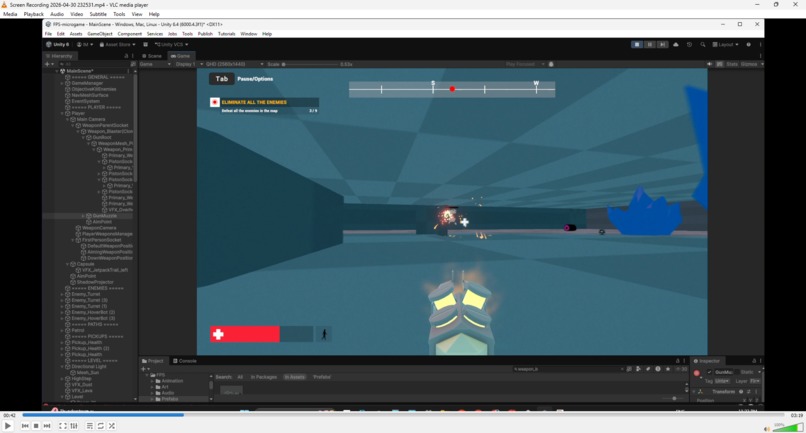Open the Asset Store dropdown
The image size is (806, 433).
click(118, 45)
